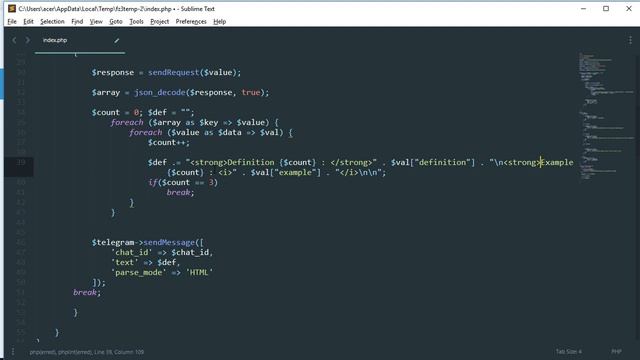Click the 'text' => $def line
Viewport: 640px width, 360px height.
pos(145,262)
